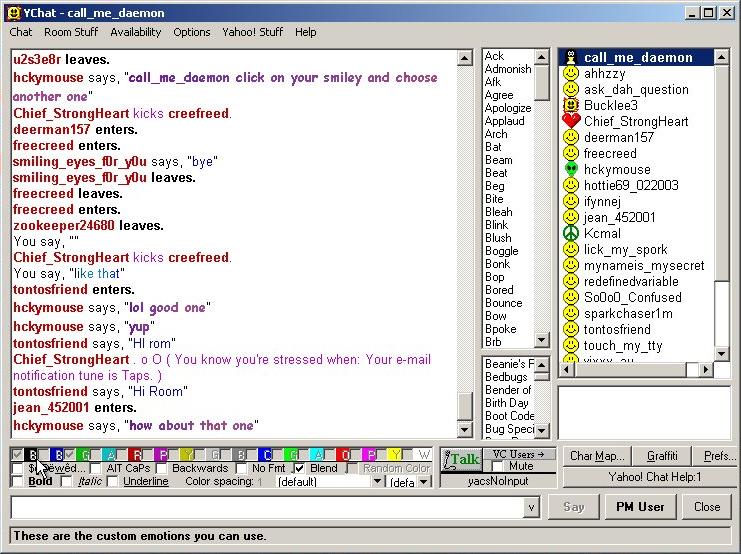Click smiley icon beside sparkchaser1m
Image resolution: width=741 pixels, height=554 pixels.
tap(571, 313)
